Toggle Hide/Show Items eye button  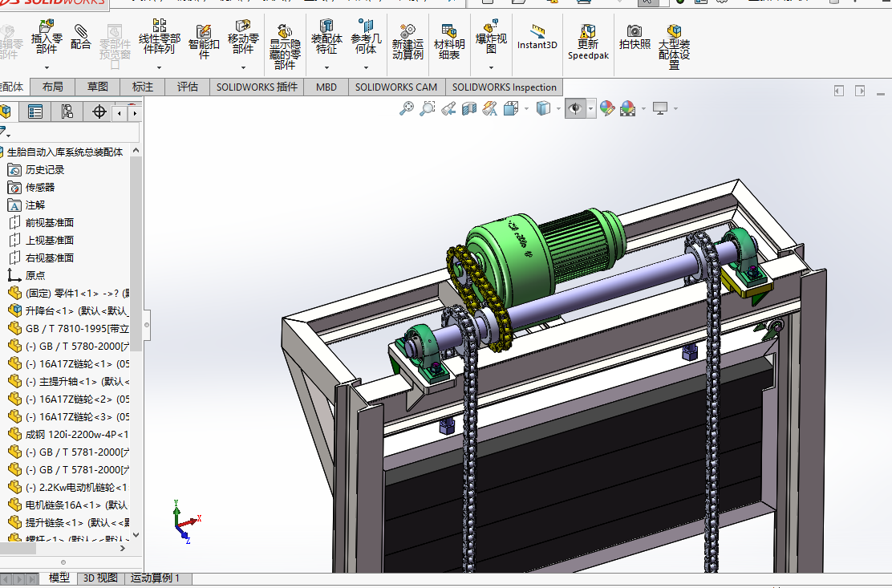coord(574,108)
